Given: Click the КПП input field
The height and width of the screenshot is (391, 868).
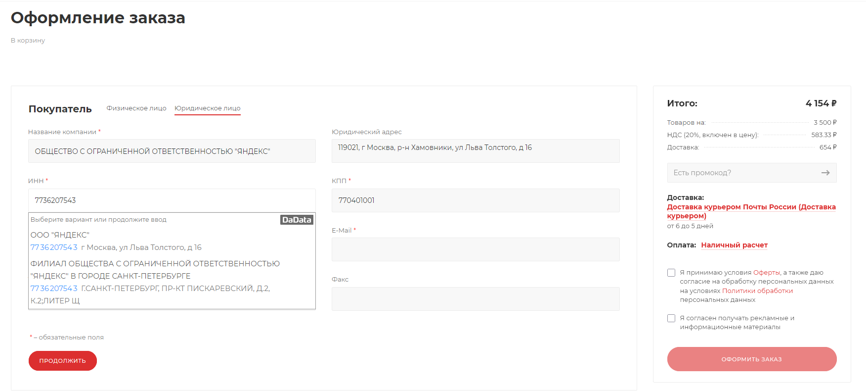Looking at the screenshot, I should click(475, 200).
